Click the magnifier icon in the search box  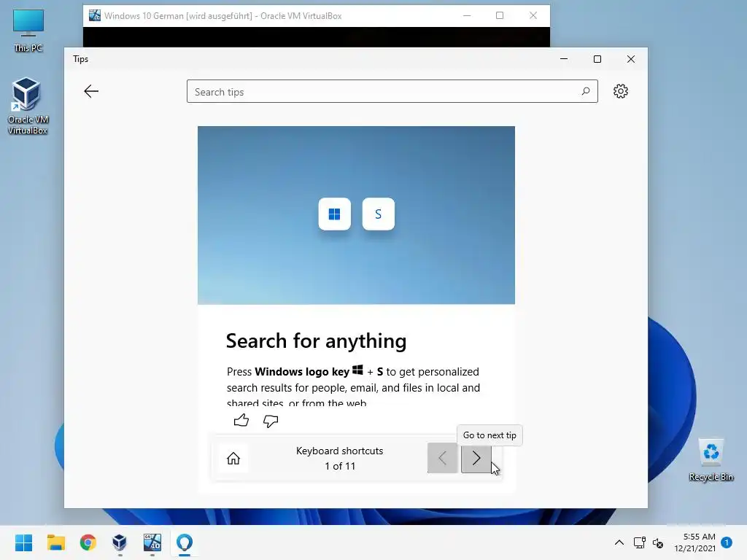coord(586,91)
